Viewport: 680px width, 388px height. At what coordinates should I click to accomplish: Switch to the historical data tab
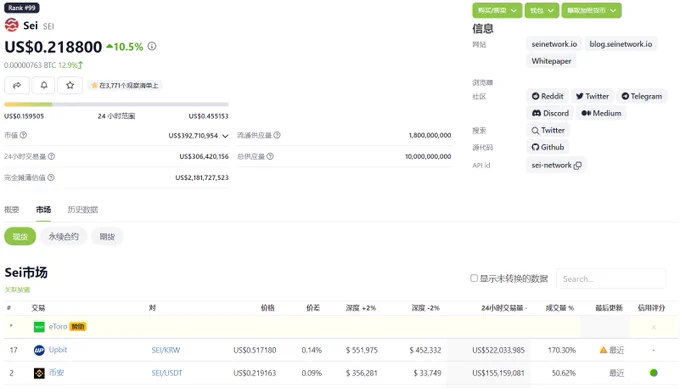pyautogui.click(x=82, y=210)
